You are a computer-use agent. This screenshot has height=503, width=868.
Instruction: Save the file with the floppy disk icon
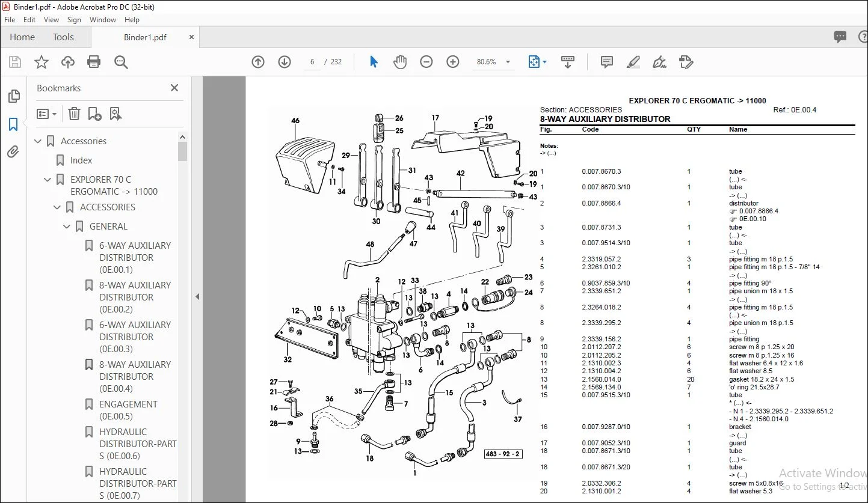pos(15,62)
